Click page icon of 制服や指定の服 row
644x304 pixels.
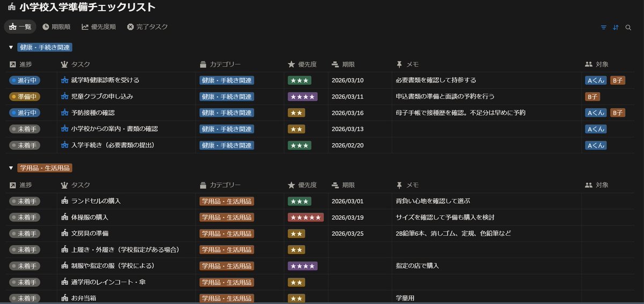tap(65, 266)
